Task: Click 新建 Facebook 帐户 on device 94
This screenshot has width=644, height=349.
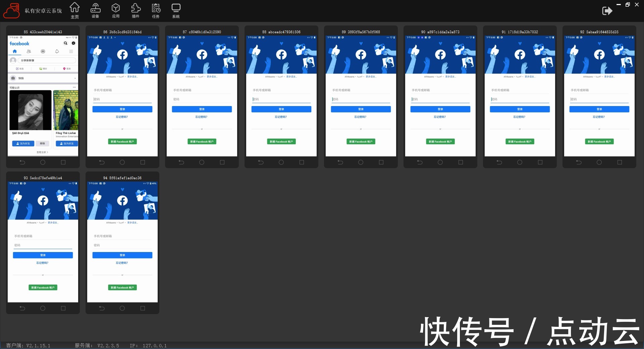Action: click(122, 288)
